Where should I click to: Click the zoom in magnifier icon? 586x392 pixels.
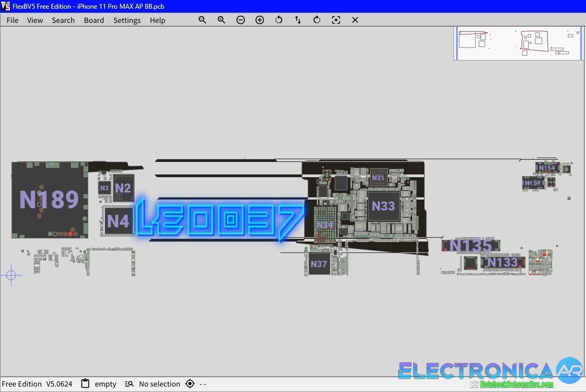click(x=221, y=20)
